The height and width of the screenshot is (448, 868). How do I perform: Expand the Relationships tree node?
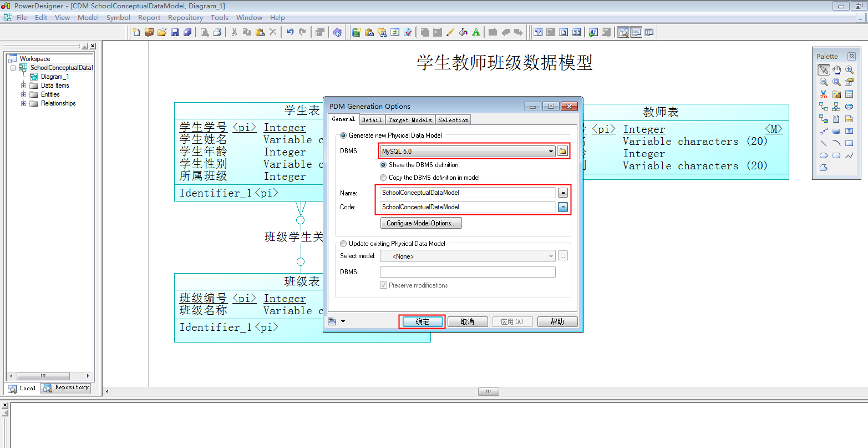pos(24,104)
